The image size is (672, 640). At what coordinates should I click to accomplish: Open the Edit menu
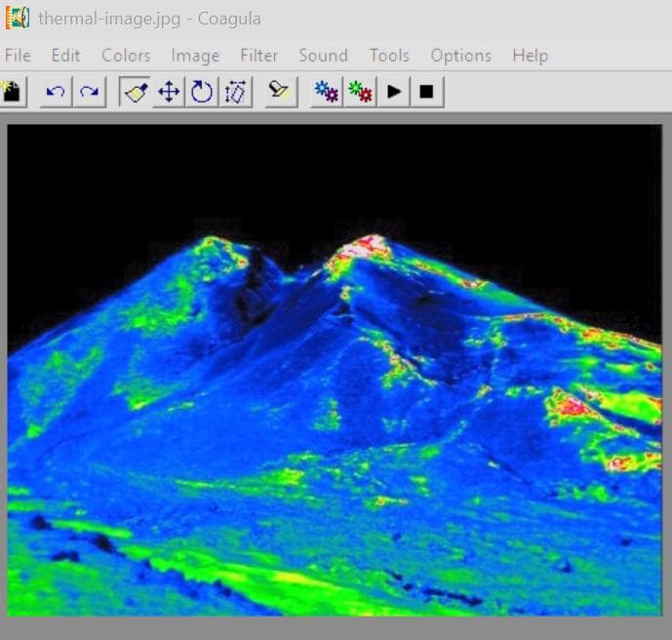(65, 56)
